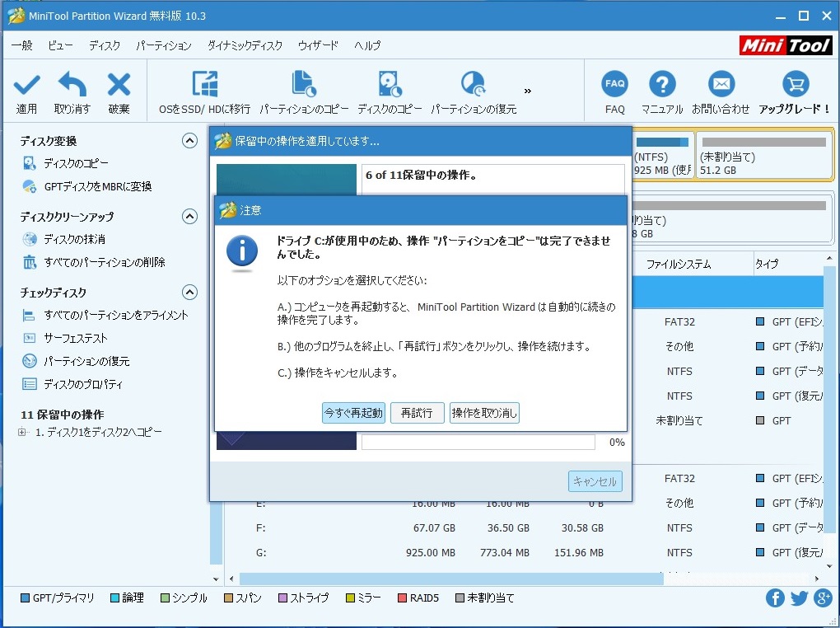The height and width of the screenshot is (628, 840).
Task: Open the マニュアル help icon
Action: click(x=662, y=85)
